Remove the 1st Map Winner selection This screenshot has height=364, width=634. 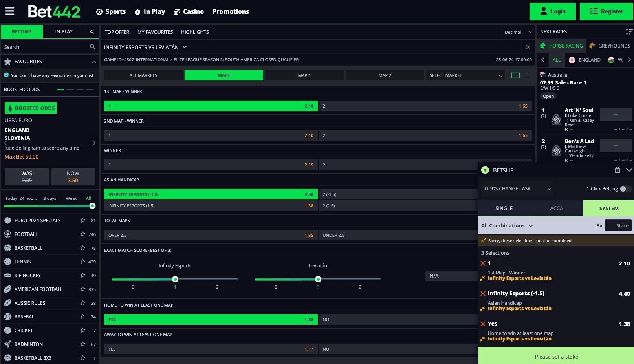(x=483, y=263)
